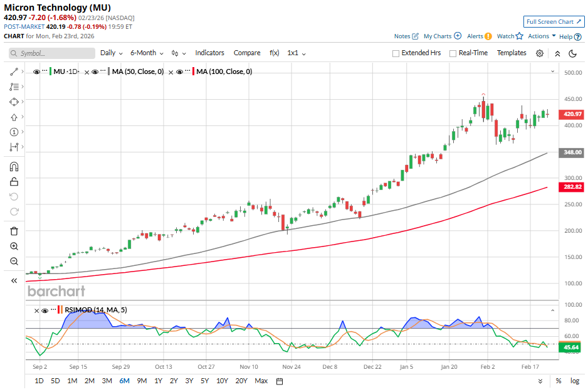Click the Full Screen Chart button
This screenshot has width=588, height=392.
(554, 21)
